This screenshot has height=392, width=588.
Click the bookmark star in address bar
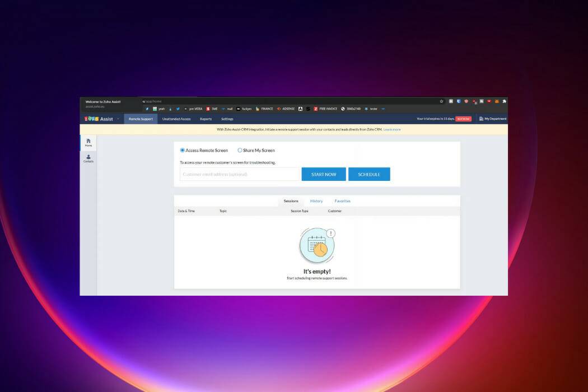(441, 101)
